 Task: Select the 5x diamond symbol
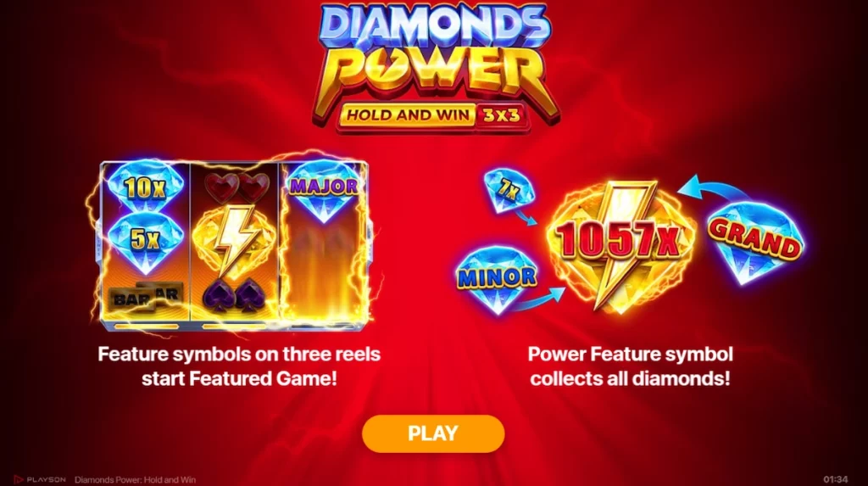145,241
